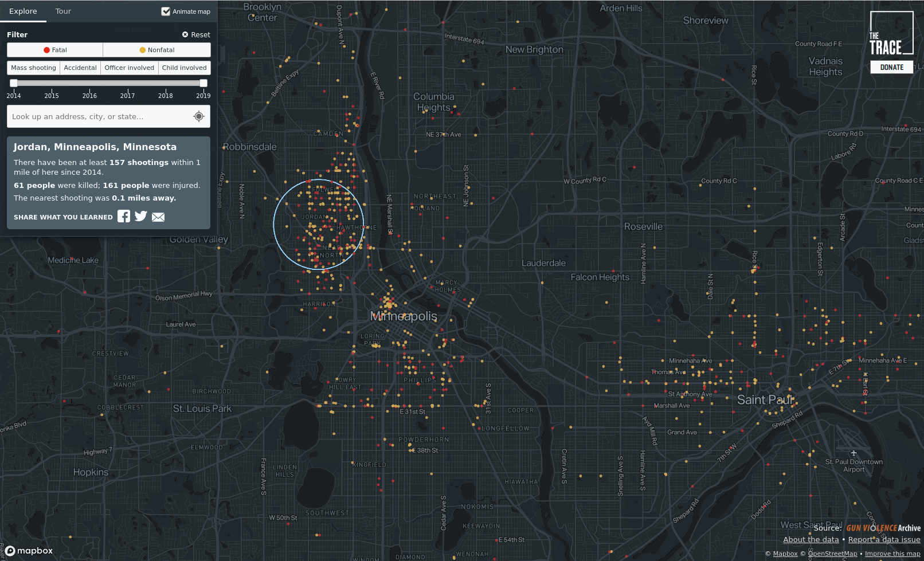Click the New Brighton map label

click(x=534, y=49)
